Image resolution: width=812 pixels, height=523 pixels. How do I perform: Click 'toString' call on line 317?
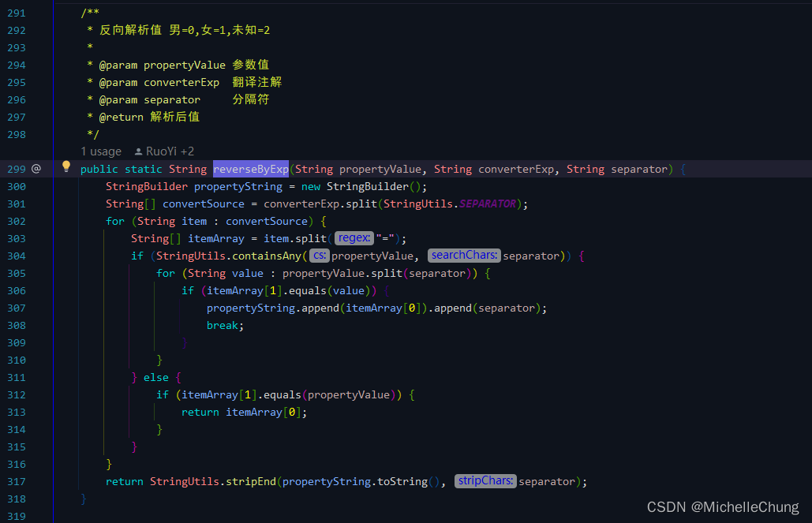(x=402, y=481)
